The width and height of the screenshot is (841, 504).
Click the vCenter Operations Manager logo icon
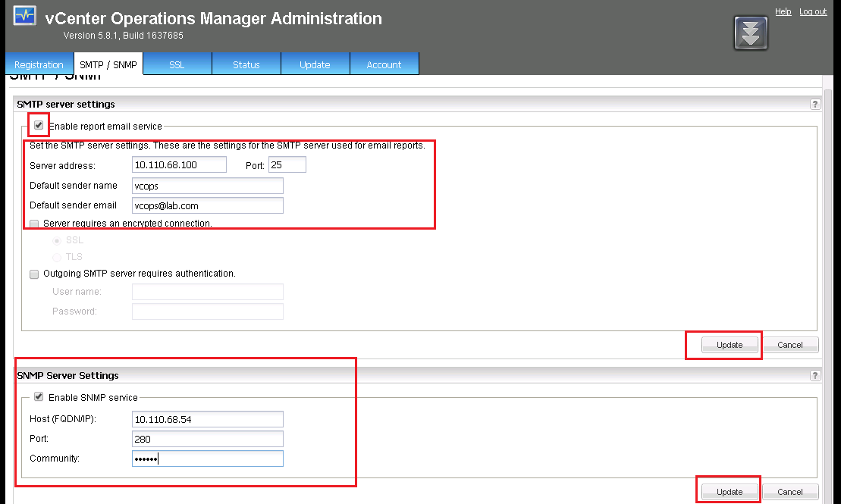click(x=25, y=16)
